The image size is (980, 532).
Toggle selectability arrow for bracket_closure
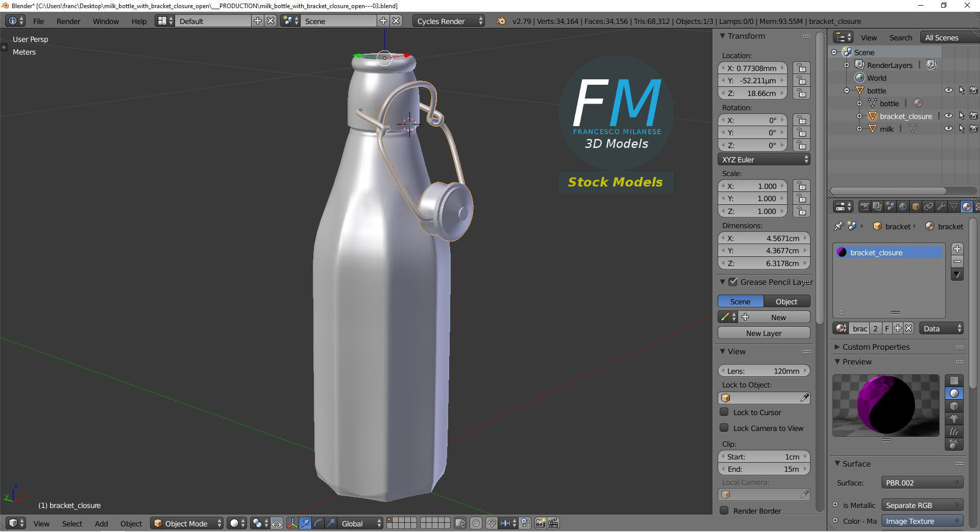click(x=962, y=116)
